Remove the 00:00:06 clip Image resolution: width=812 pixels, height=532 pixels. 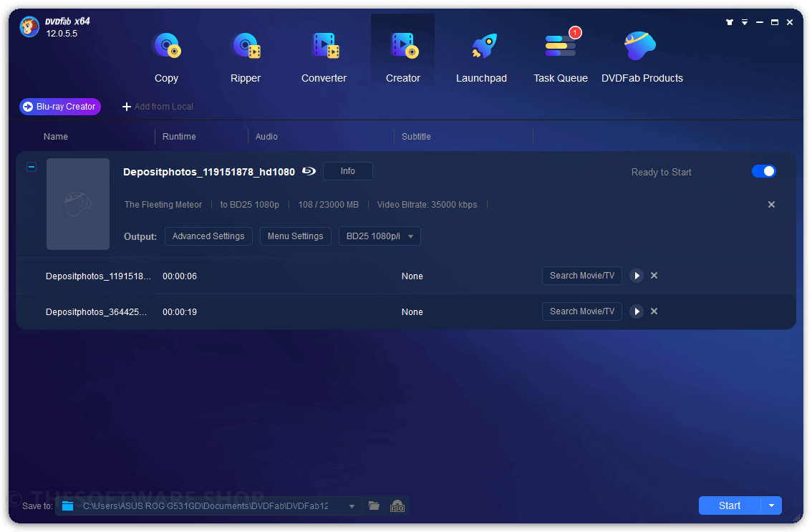654,276
